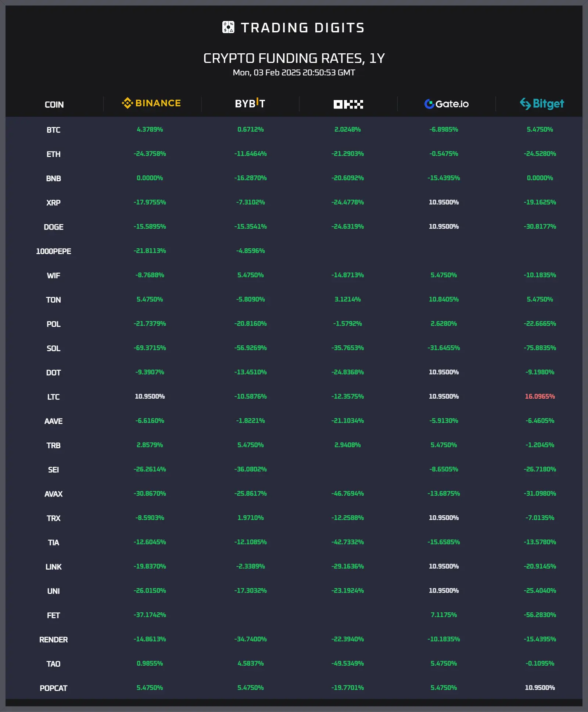Select the WIF coin row label

pyautogui.click(x=54, y=275)
